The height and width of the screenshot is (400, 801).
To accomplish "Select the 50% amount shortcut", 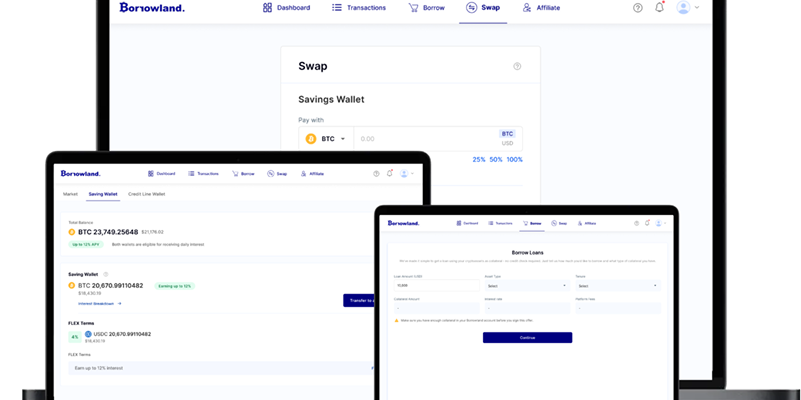I will coord(496,160).
